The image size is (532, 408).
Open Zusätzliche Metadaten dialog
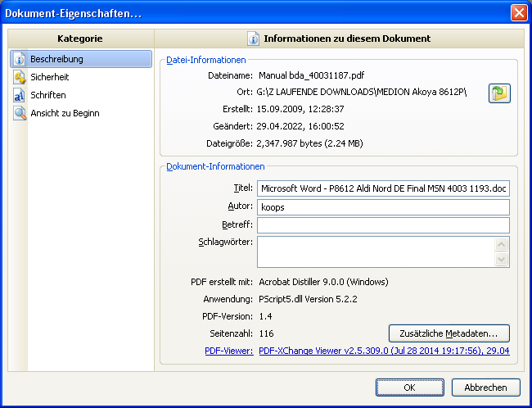click(449, 333)
